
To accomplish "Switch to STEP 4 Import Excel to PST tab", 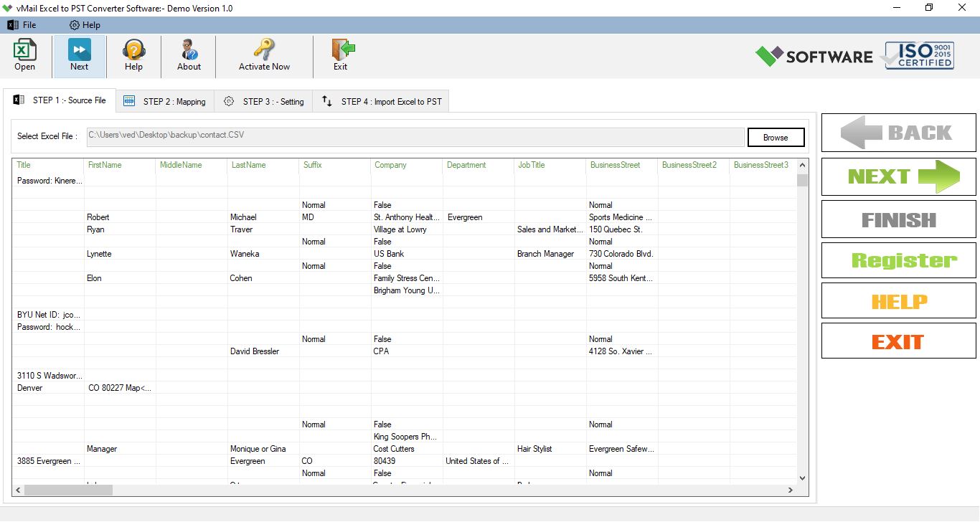I will click(382, 102).
